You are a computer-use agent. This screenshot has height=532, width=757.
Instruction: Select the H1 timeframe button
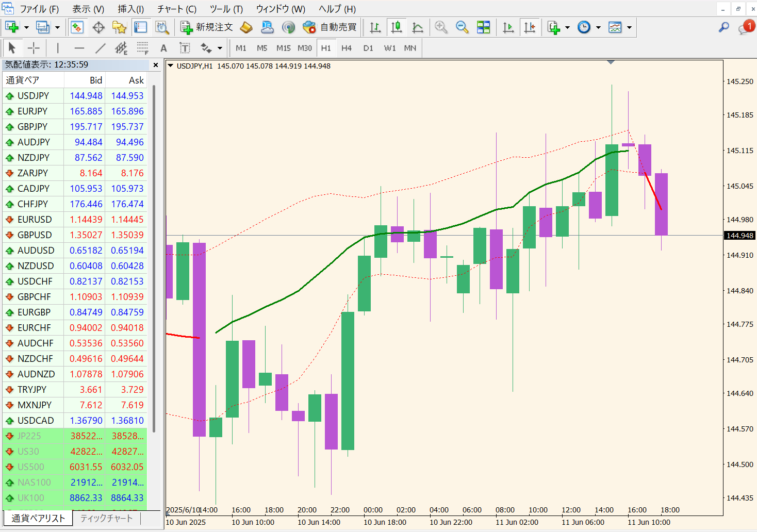tap(326, 48)
